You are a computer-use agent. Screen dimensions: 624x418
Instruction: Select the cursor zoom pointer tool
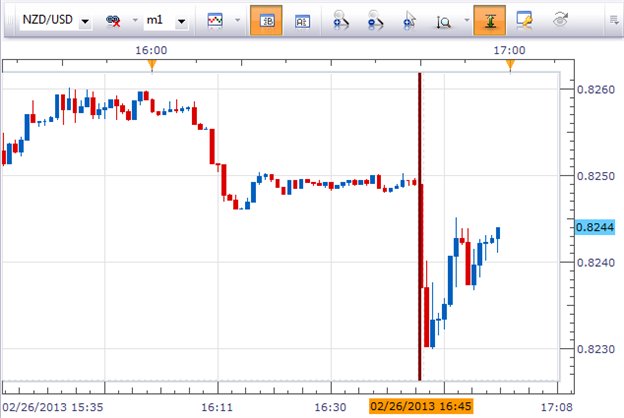click(x=409, y=20)
